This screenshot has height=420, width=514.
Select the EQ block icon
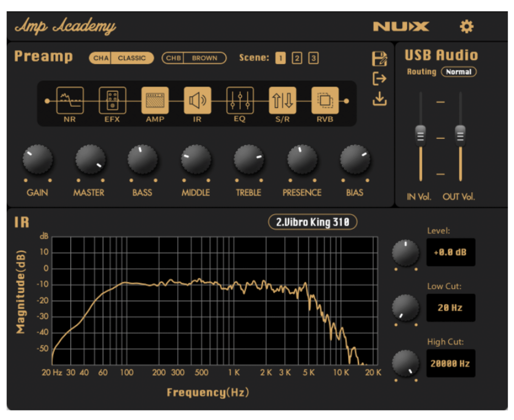coord(240,101)
